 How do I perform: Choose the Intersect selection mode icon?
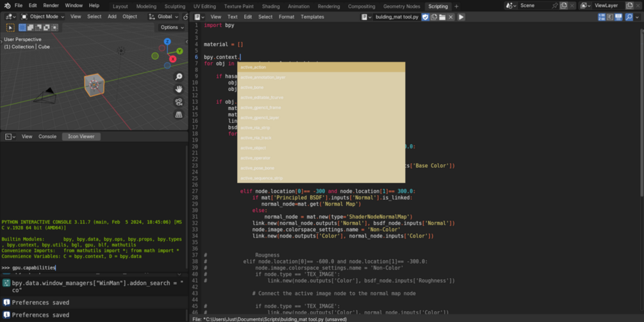pos(54,28)
